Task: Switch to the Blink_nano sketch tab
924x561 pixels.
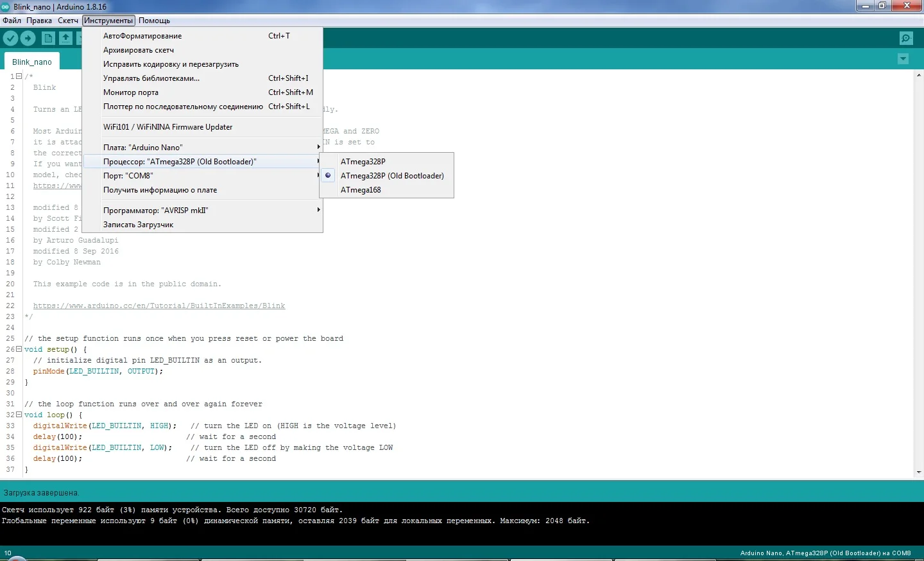Action: [x=32, y=62]
